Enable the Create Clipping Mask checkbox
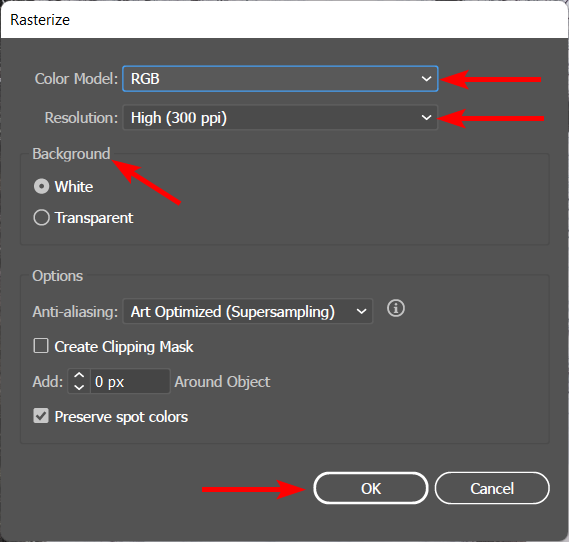Image resolution: width=569 pixels, height=542 pixels. pyautogui.click(x=41, y=346)
